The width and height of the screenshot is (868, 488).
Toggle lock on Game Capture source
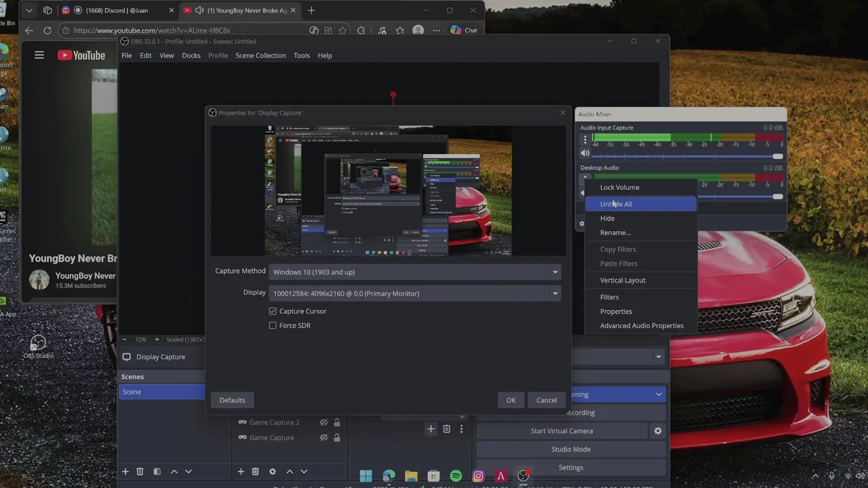point(336,438)
